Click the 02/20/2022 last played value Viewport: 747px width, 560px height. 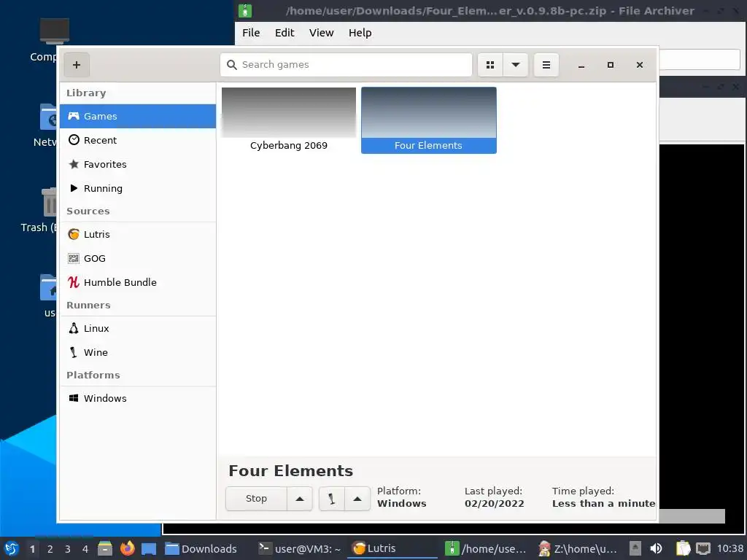pos(494,504)
